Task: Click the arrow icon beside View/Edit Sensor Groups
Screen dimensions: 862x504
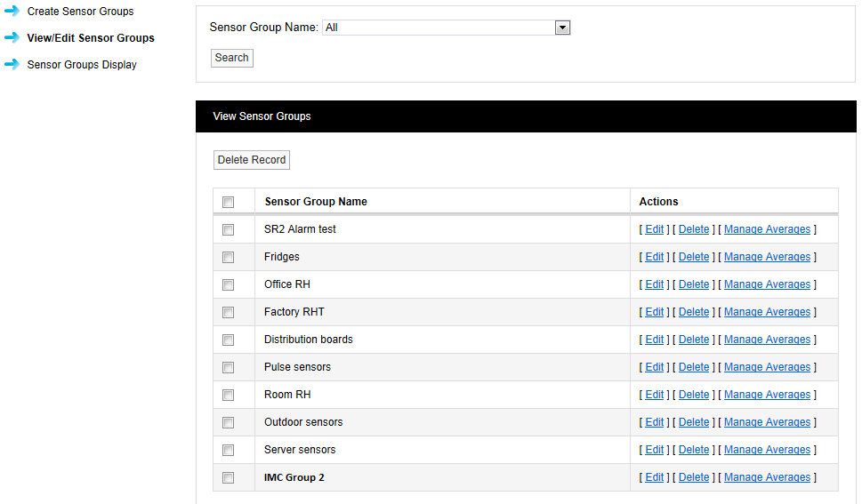Action: coord(12,38)
